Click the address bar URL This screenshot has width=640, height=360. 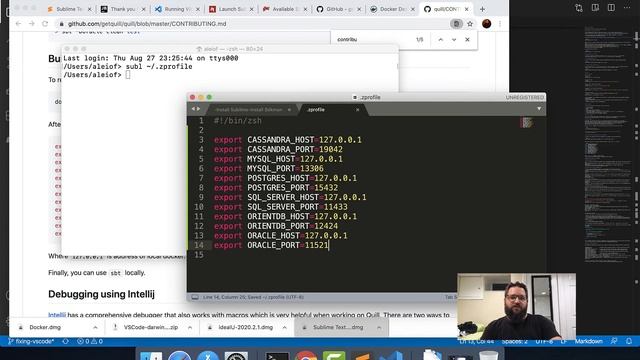point(147,24)
